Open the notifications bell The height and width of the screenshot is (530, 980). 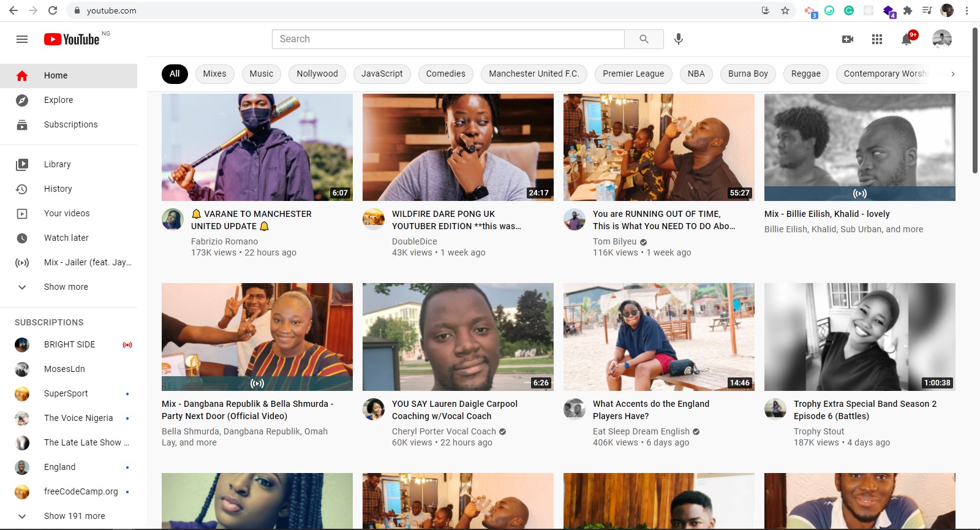[x=907, y=39]
